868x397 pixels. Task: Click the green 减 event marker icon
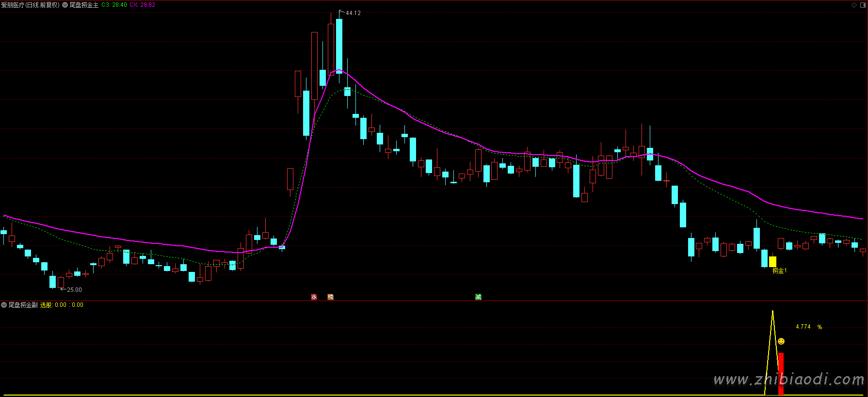tap(478, 297)
